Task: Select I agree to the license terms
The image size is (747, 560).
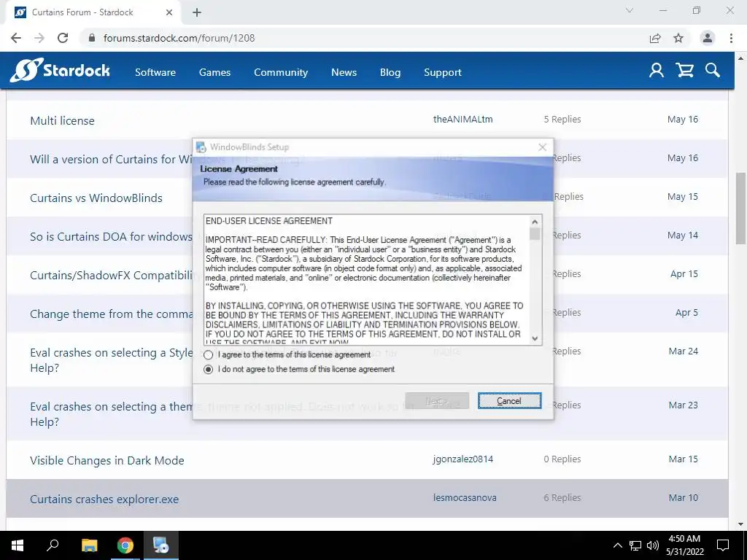Action: [208, 355]
